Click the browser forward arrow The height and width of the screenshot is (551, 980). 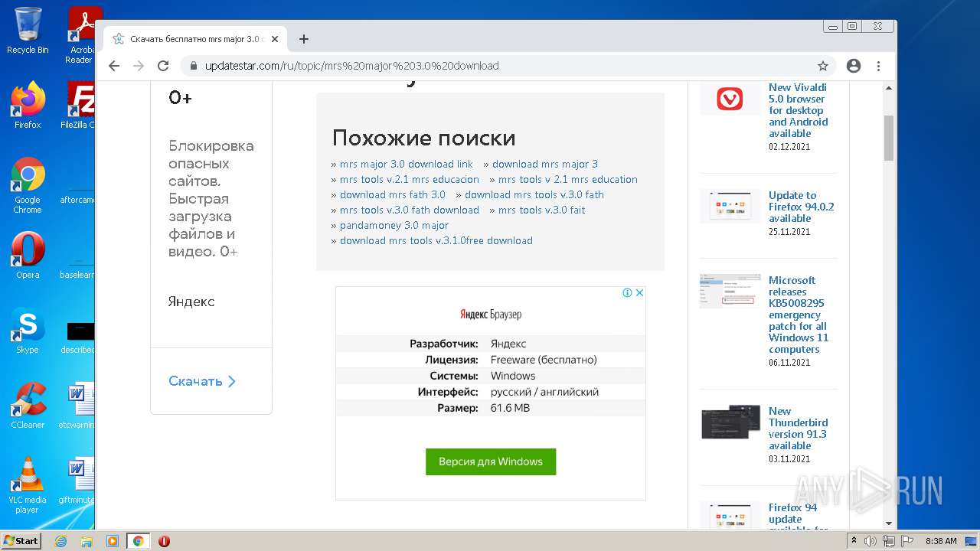[x=139, y=66]
